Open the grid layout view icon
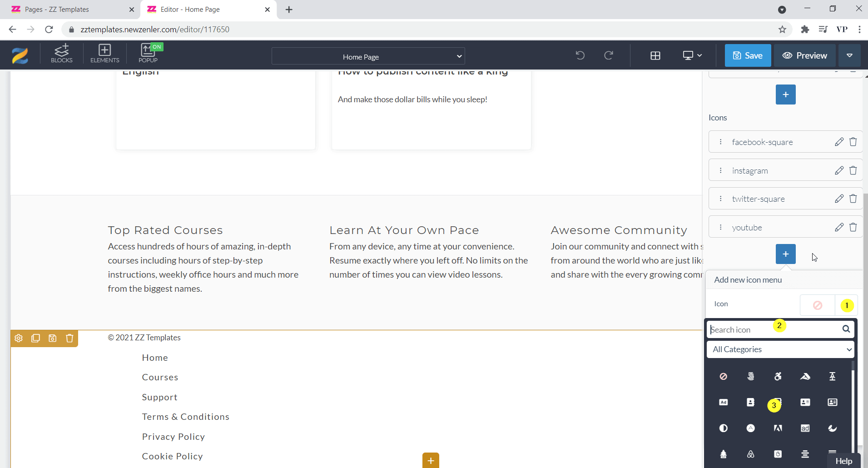The height and width of the screenshot is (468, 868). tap(655, 55)
